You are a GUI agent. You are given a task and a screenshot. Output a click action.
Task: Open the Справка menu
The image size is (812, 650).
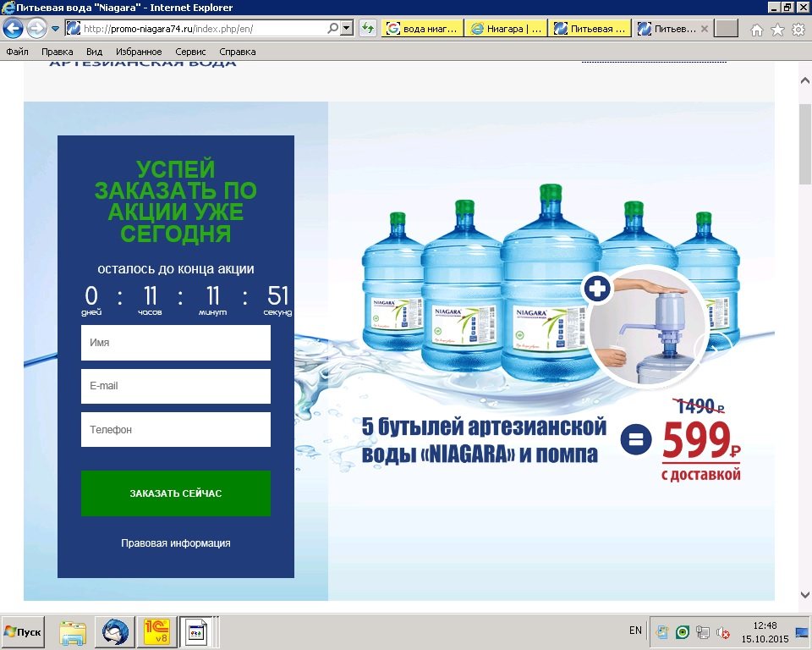point(237,52)
